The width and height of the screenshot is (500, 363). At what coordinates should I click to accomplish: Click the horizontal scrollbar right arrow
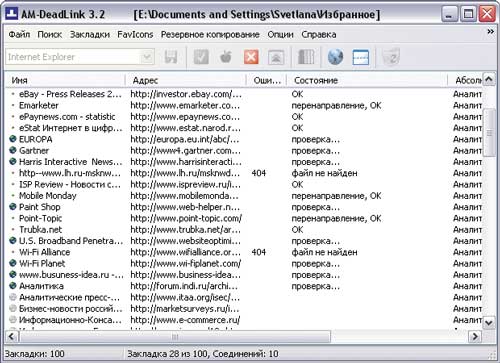pos(475,336)
